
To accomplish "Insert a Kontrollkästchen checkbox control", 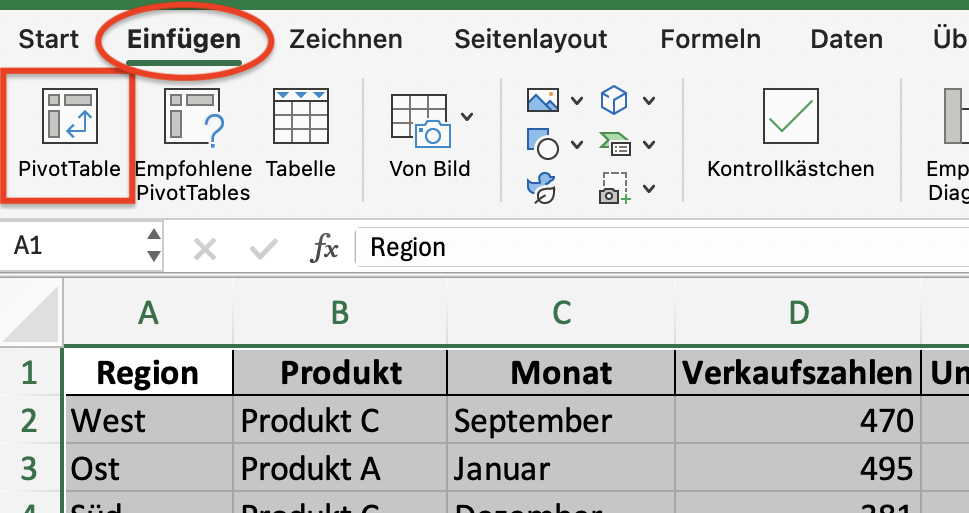I will click(790, 134).
